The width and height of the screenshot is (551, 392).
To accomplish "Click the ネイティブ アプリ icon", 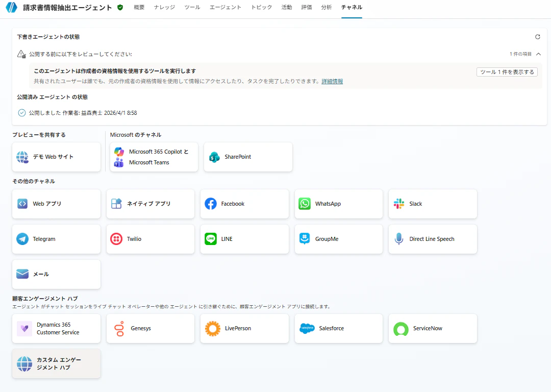I will 116,204.
